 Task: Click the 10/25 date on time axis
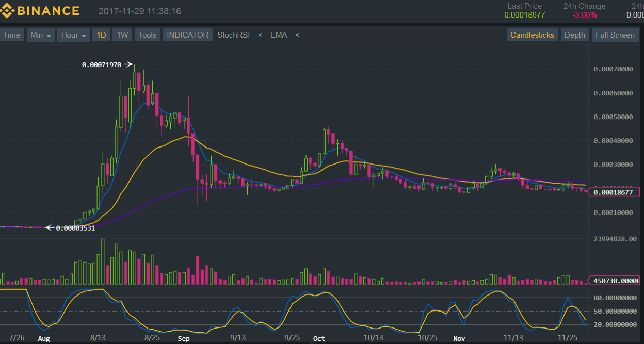point(427,338)
